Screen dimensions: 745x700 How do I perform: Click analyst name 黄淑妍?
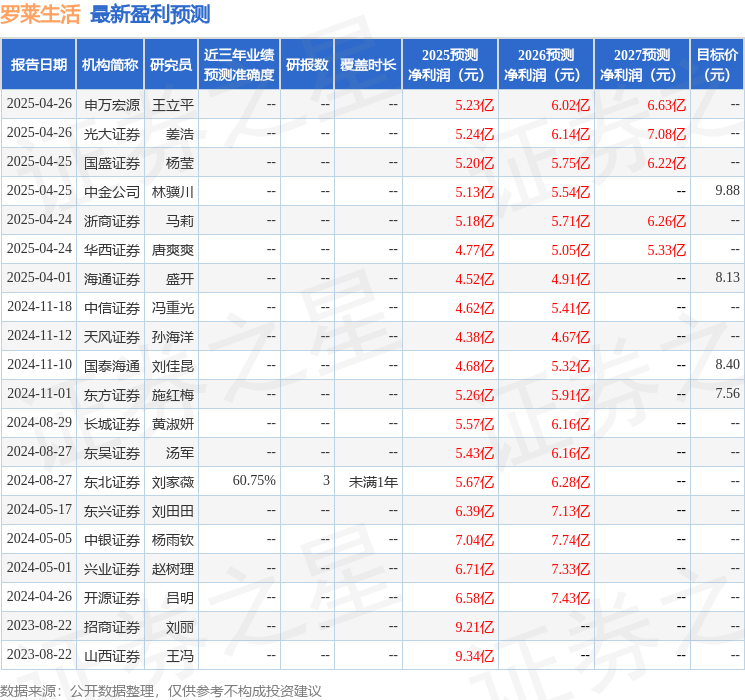pyautogui.click(x=173, y=424)
